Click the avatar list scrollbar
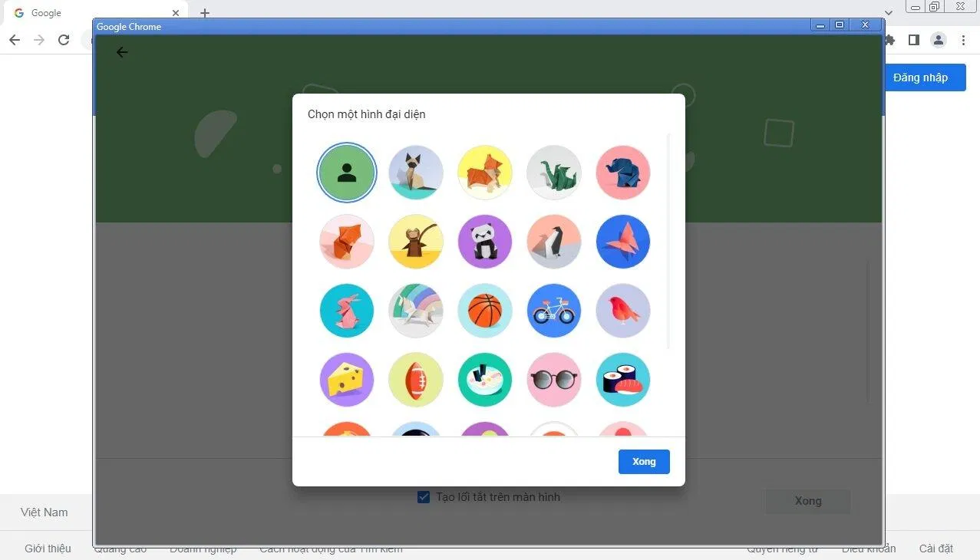This screenshot has height=560, width=980. tap(669, 241)
